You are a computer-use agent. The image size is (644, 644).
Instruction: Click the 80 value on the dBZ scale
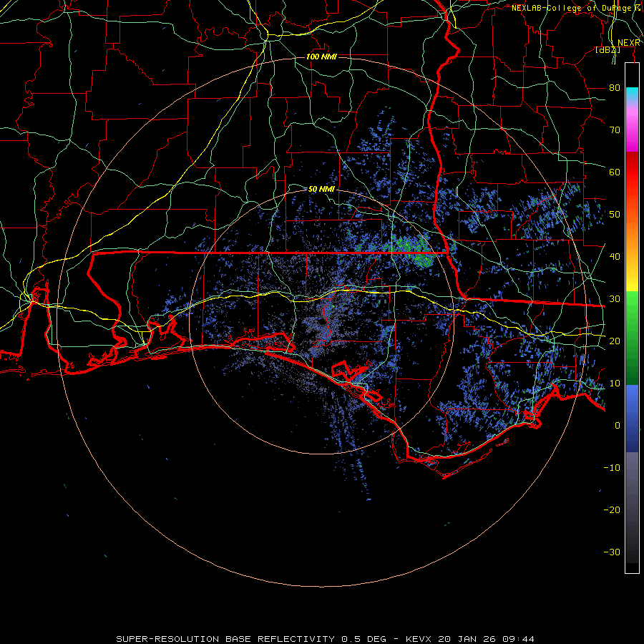point(615,87)
